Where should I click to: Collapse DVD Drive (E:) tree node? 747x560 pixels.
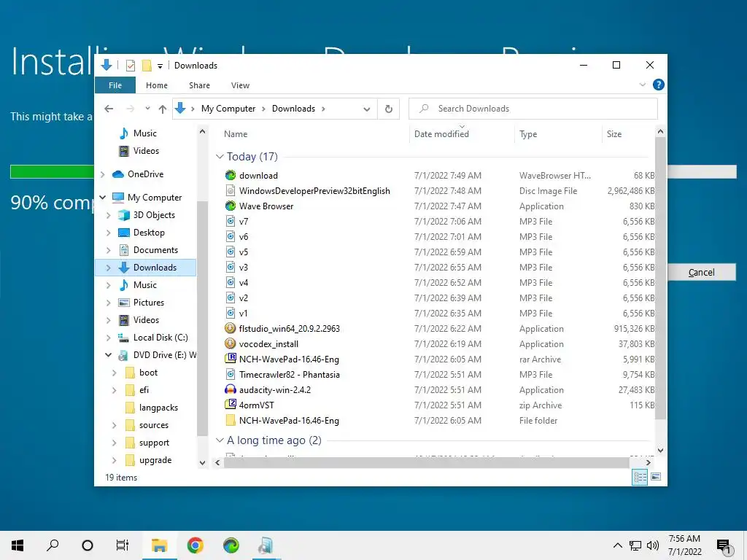click(109, 355)
